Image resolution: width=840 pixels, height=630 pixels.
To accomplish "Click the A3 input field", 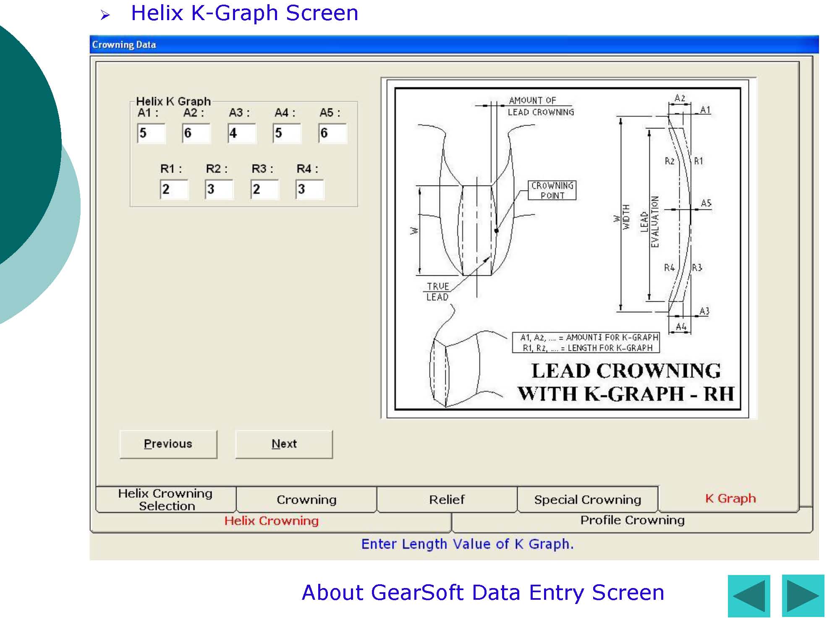I will point(242,133).
